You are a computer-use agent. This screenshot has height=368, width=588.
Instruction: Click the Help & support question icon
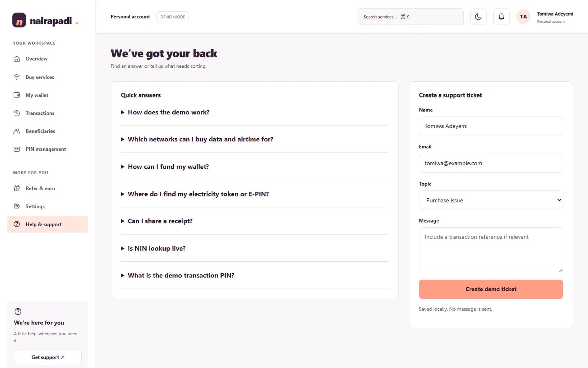[x=17, y=224]
